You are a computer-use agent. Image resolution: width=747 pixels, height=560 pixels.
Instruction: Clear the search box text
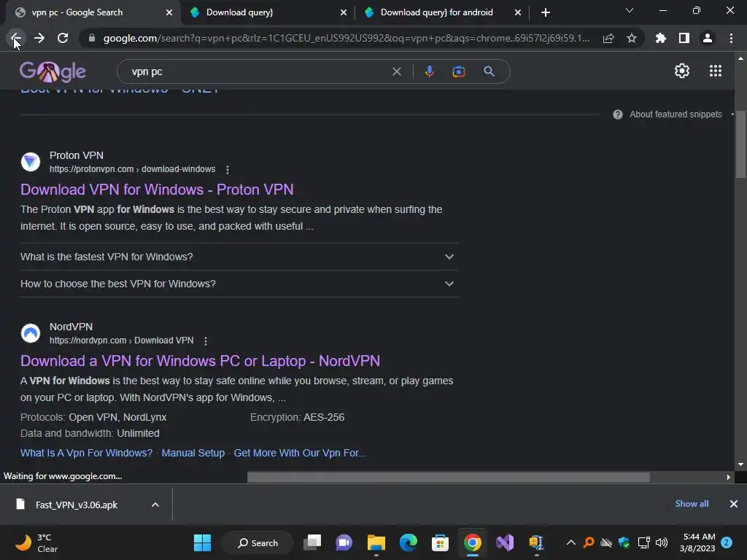(x=396, y=71)
